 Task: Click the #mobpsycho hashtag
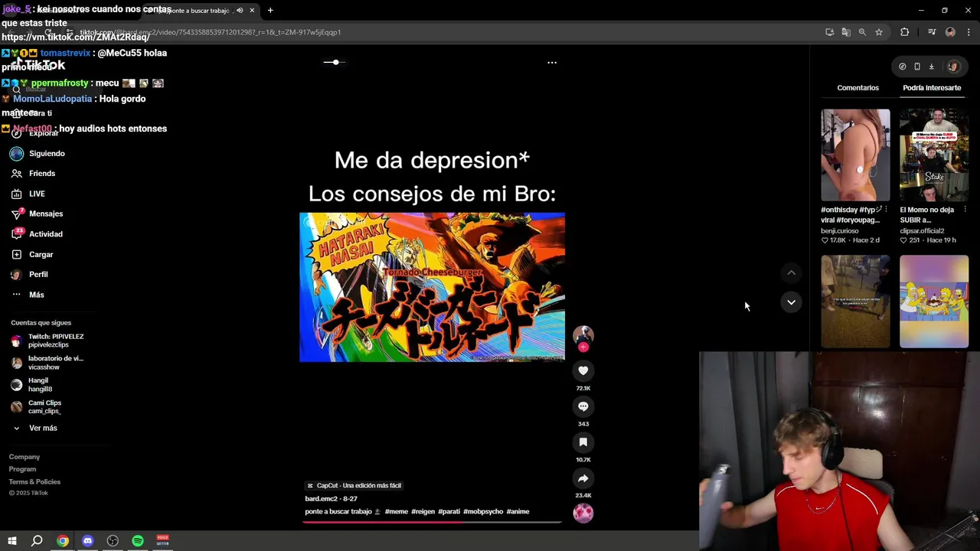[483, 512]
